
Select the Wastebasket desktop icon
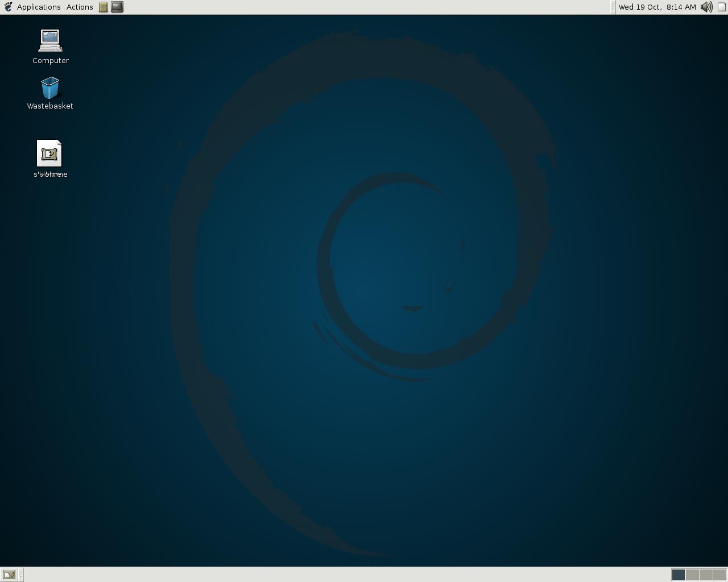coord(50,88)
